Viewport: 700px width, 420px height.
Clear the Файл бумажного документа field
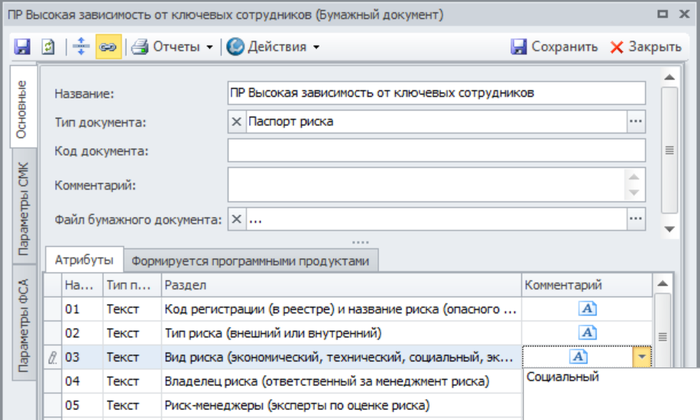237,220
